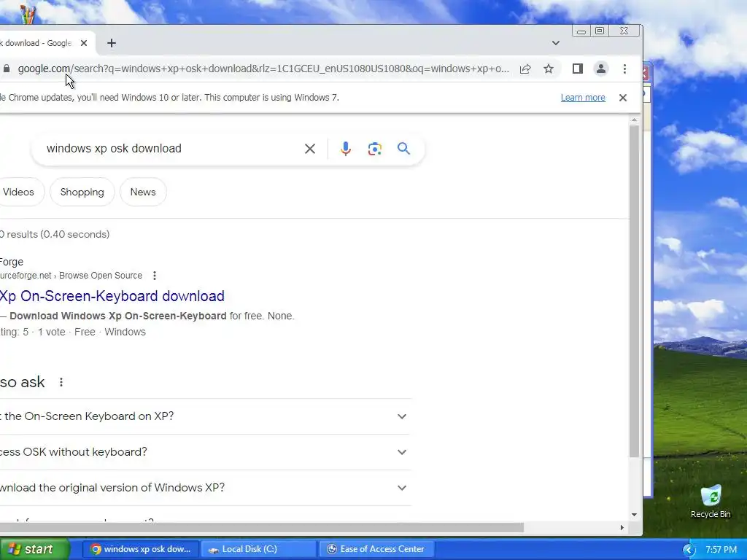Click the site lock icon in address bar
The image size is (747, 560).
7,69
